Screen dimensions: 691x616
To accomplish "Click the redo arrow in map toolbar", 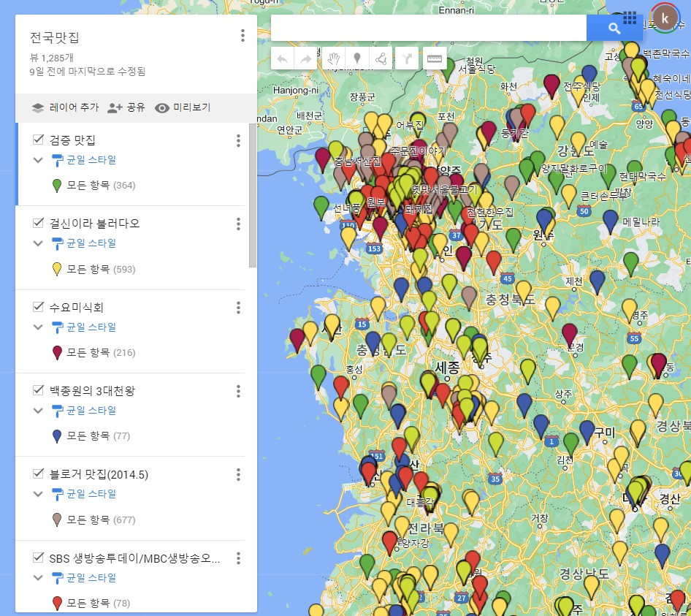I will [x=305, y=58].
